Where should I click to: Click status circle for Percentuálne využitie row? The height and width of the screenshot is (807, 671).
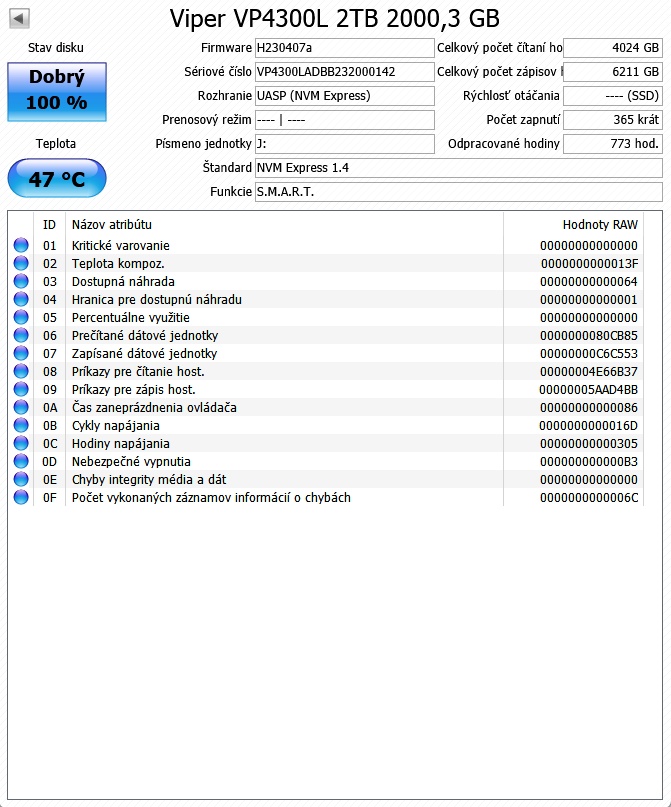tap(21, 317)
